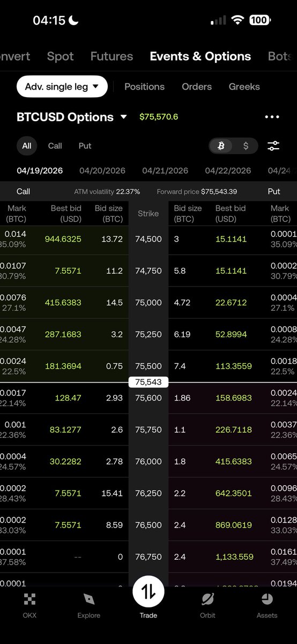Select put best bid 869.0619

point(233,524)
